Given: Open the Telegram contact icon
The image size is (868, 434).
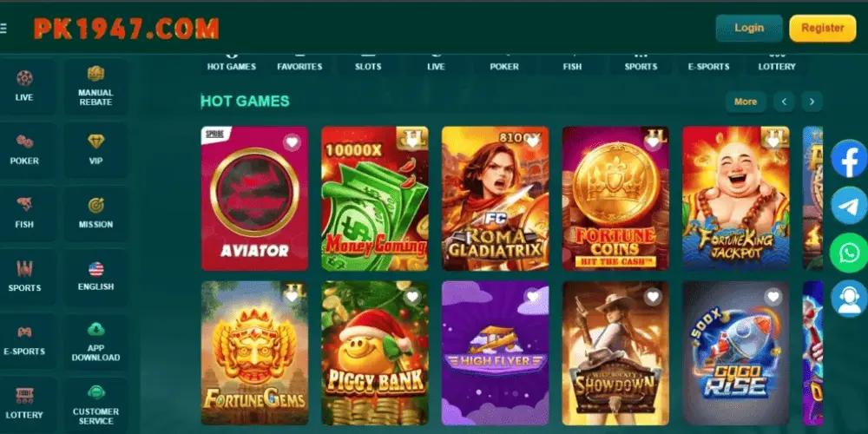Looking at the screenshot, I should tap(849, 206).
